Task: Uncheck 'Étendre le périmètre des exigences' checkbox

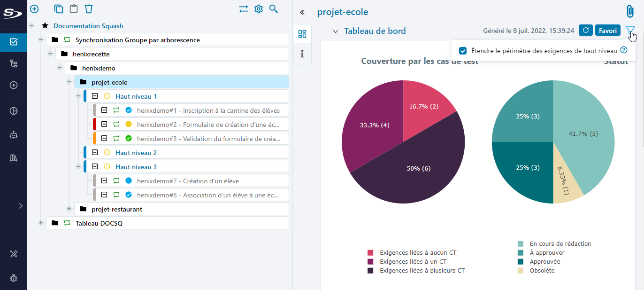Action: click(x=463, y=50)
